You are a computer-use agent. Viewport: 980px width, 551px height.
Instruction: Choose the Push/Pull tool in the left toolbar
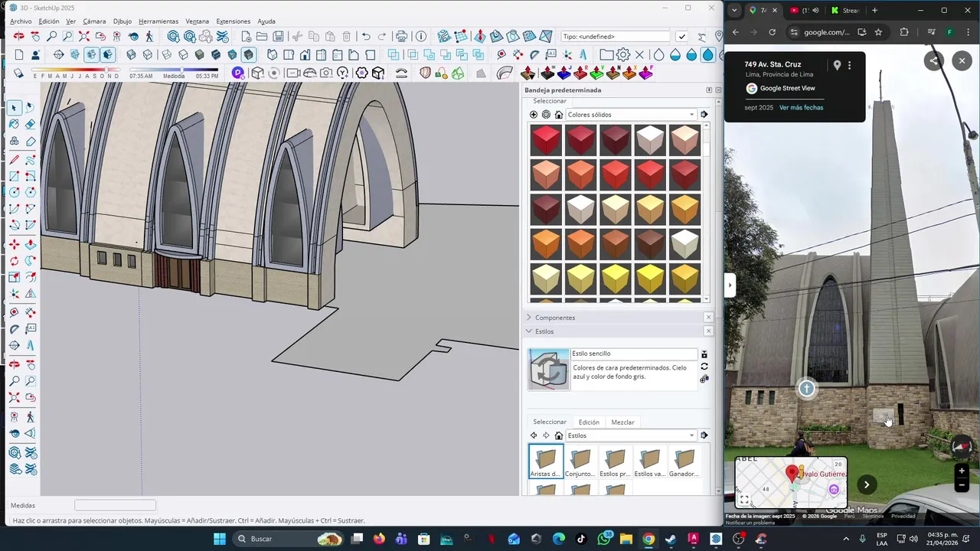[31, 244]
